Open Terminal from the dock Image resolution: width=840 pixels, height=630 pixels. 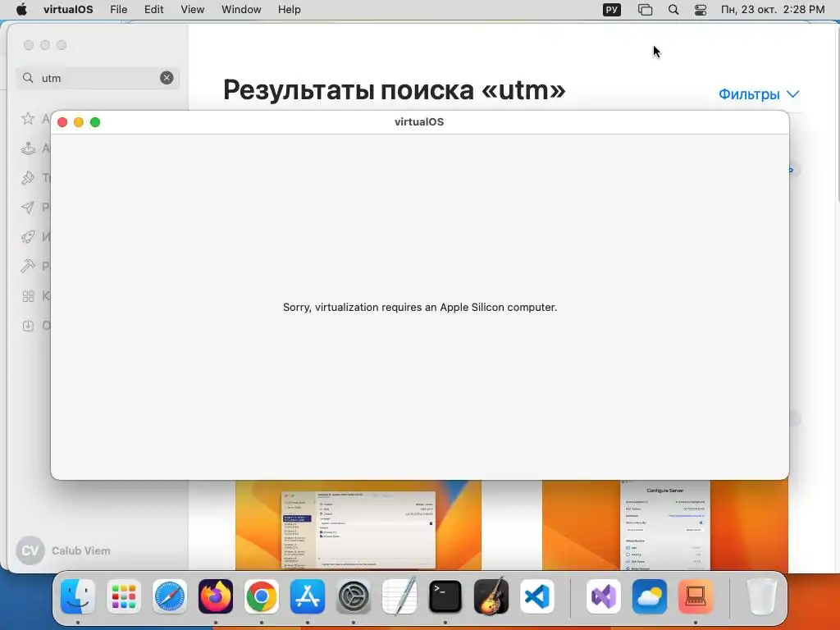[445, 596]
